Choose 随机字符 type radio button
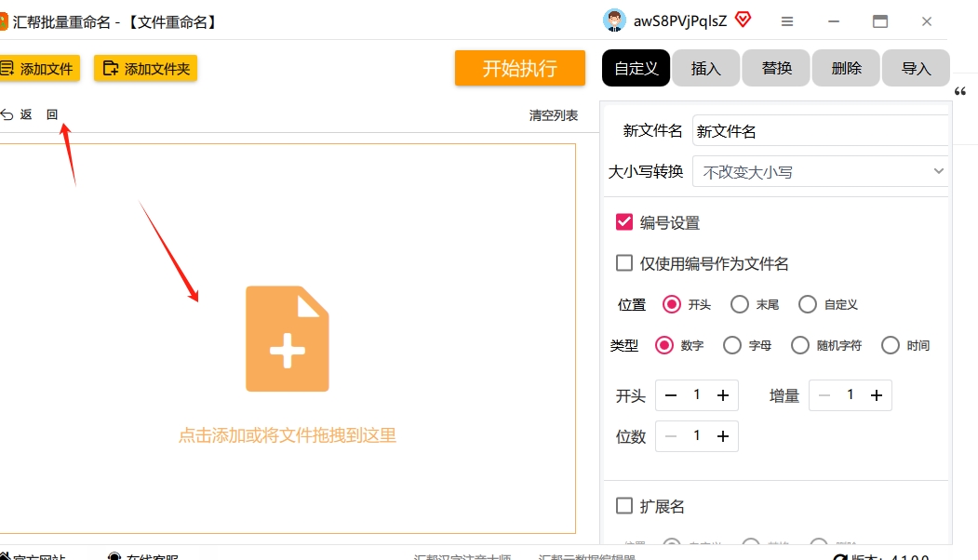Image resolution: width=978 pixels, height=560 pixels. [799, 345]
